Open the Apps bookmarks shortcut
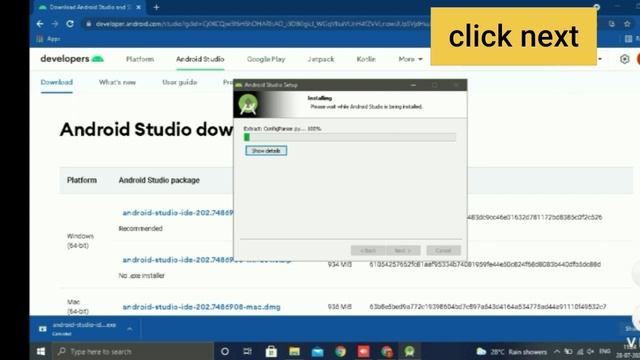This screenshot has height=360, width=640. point(48,39)
